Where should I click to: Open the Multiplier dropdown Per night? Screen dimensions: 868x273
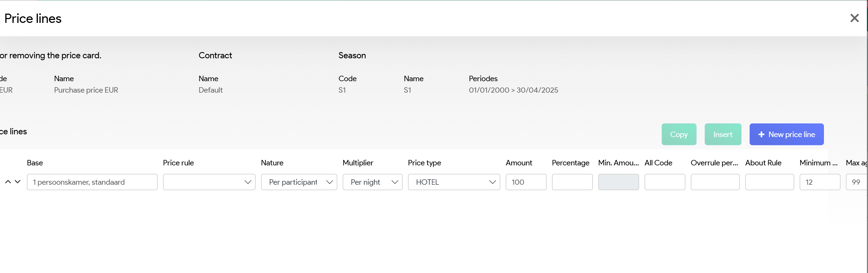pos(372,182)
